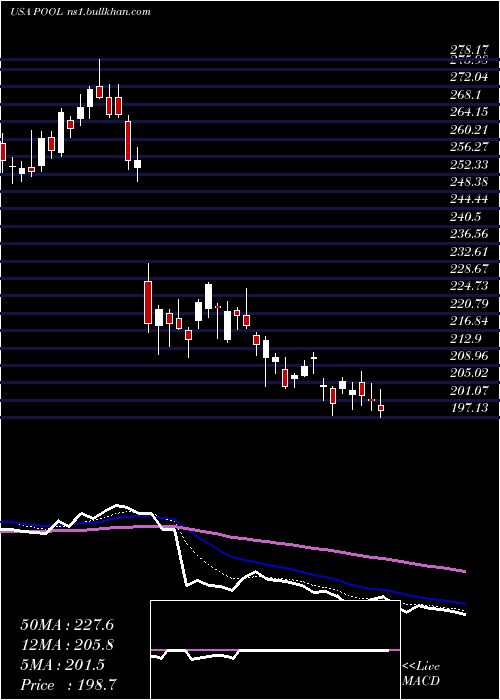
Task: Click the 216.84 price axis label
Action: click(x=469, y=322)
